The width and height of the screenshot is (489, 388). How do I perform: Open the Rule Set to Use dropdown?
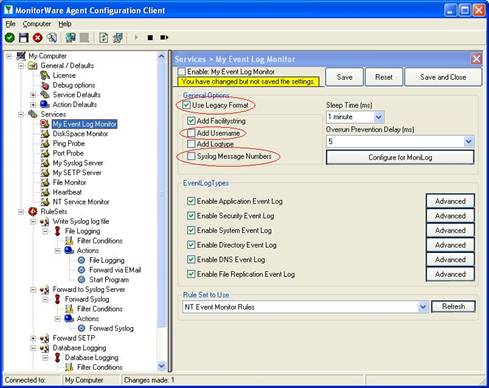[423, 307]
